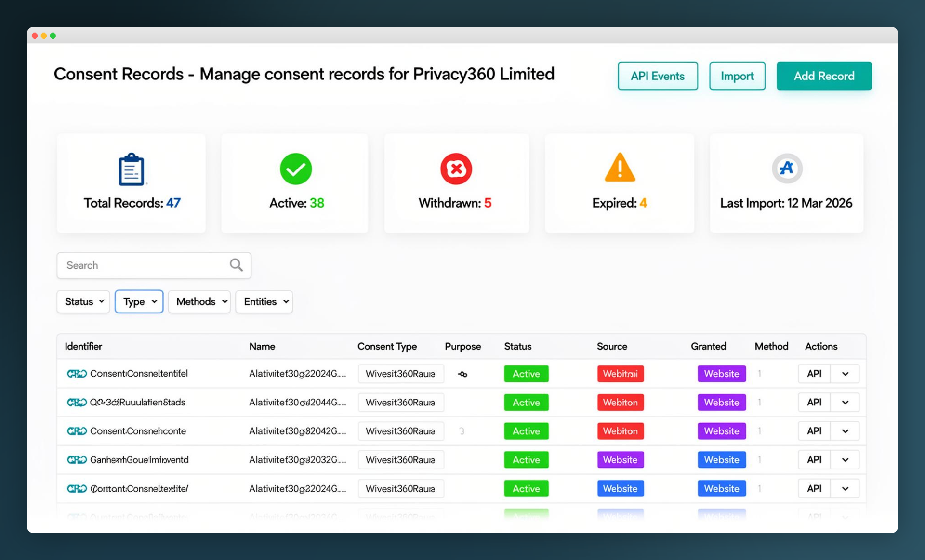
Task: Sort by Identifier column header
Action: (83, 346)
